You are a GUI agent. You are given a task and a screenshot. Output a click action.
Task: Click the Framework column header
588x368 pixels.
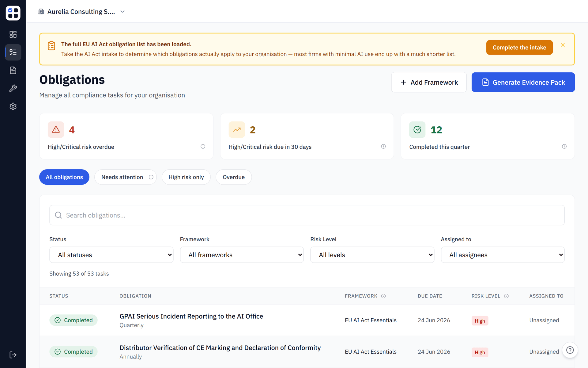coord(361,296)
